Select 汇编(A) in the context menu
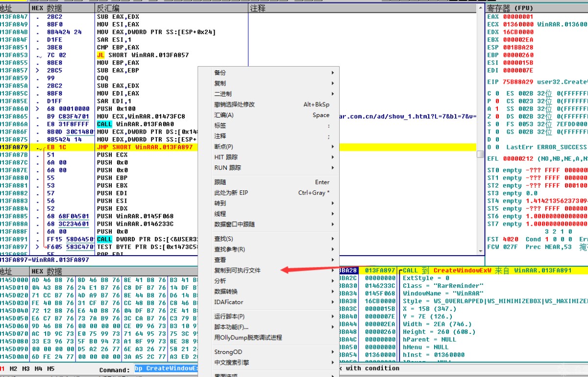 coord(269,115)
